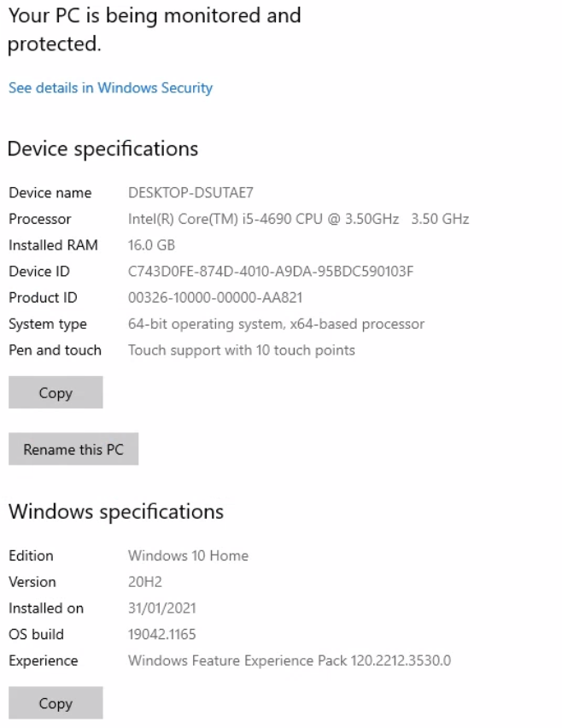Viewport: 562px width, 728px height.
Task: Select the device name DESKTOP-DSUTAE7 text
Action: pos(190,192)
